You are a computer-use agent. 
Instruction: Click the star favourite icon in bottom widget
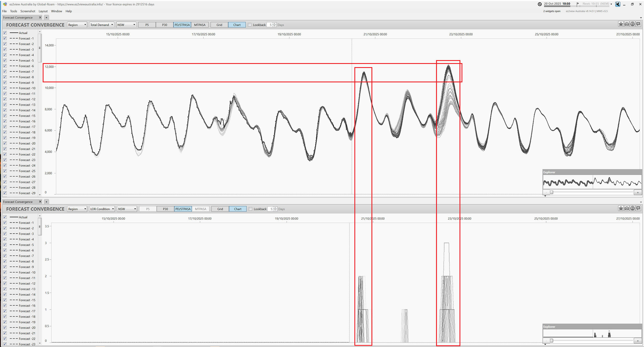(621, 208)
